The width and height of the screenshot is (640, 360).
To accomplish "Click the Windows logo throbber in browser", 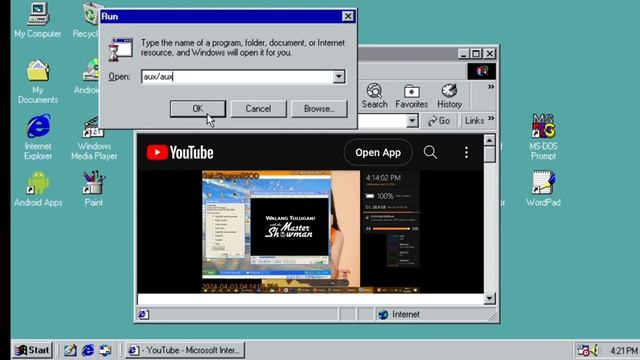I will pyautogui.click(x=482, y=71).
